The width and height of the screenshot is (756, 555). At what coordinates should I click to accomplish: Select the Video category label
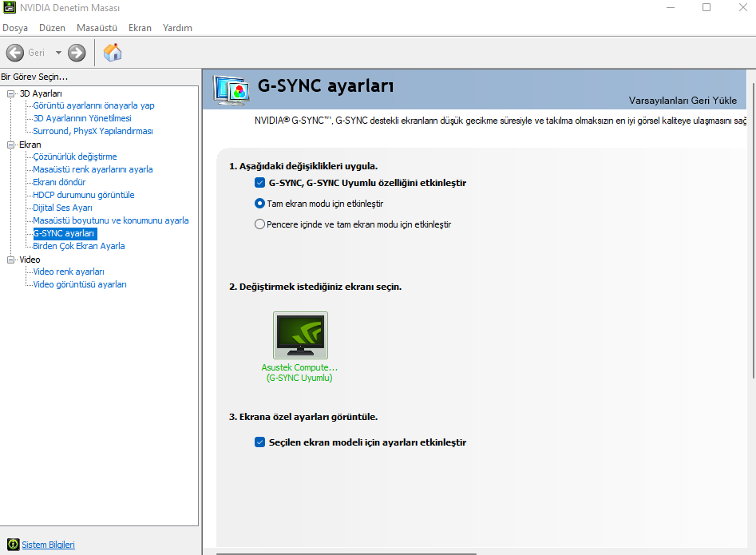click(x=30, y=260)
